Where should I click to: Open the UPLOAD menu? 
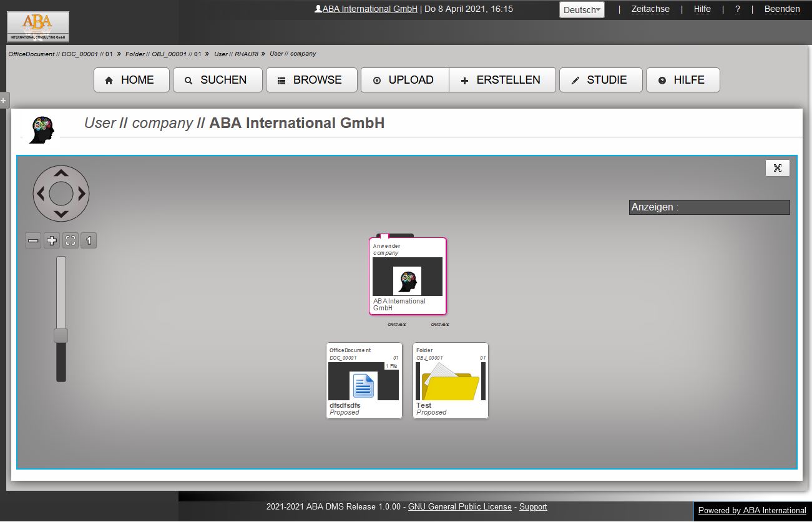point(405,80)
